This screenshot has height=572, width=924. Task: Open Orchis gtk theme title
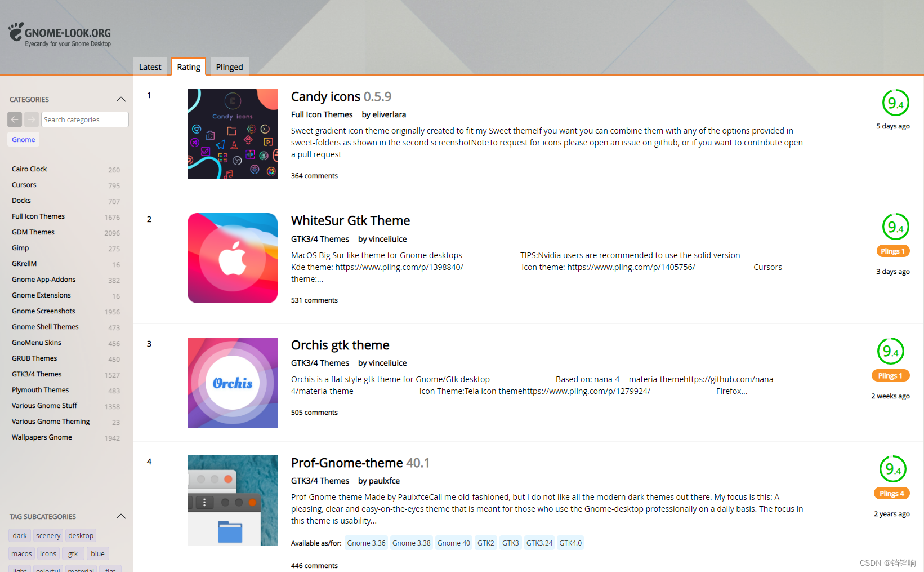(340, 345)
